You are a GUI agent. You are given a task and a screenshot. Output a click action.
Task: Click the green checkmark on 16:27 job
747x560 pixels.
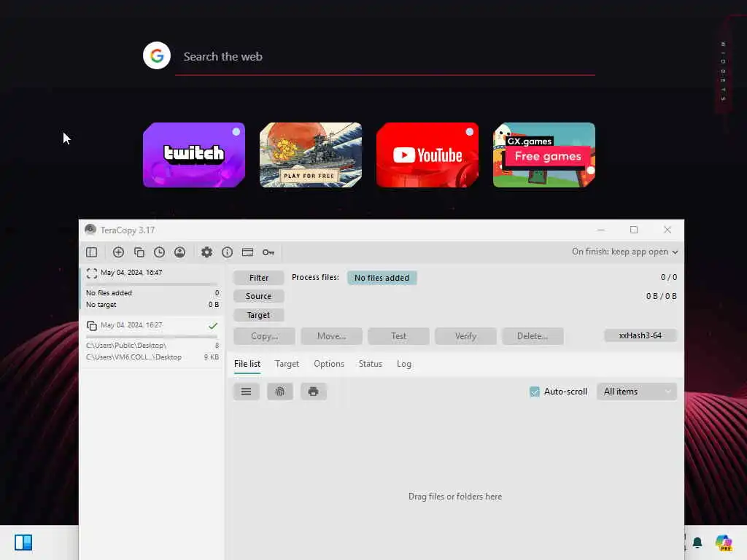click(x=213, y=326)
